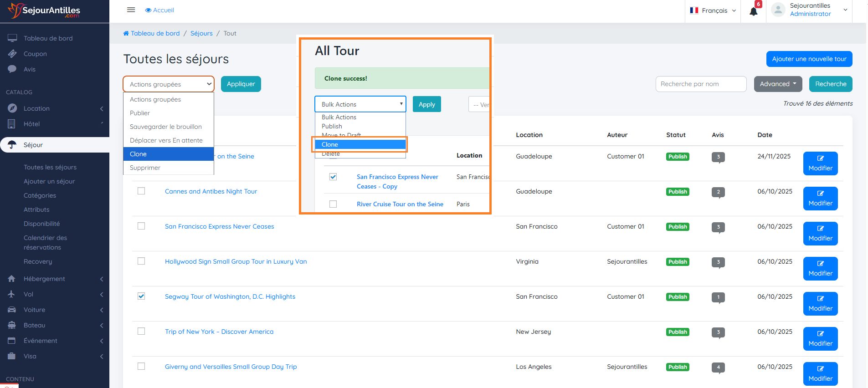Click the Vol airplane icon
868x388 pixels.
click(12, 294)
